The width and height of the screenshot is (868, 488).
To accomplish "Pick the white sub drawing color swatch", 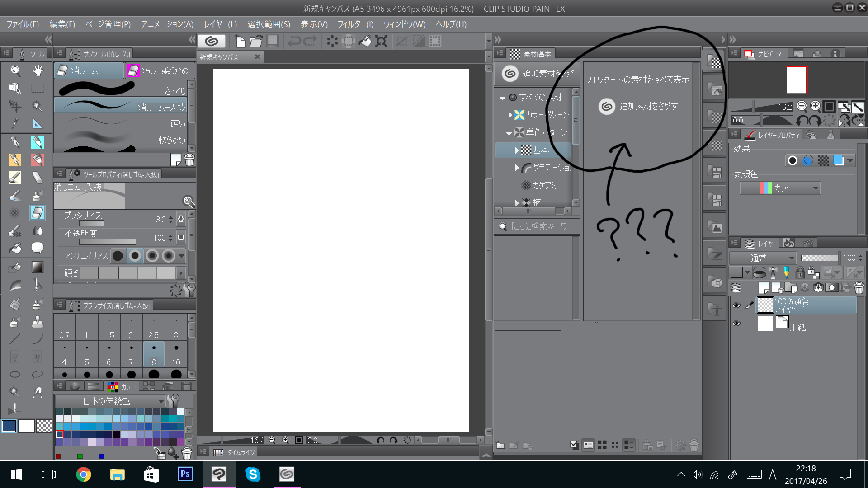I will [x=26, y=426].
